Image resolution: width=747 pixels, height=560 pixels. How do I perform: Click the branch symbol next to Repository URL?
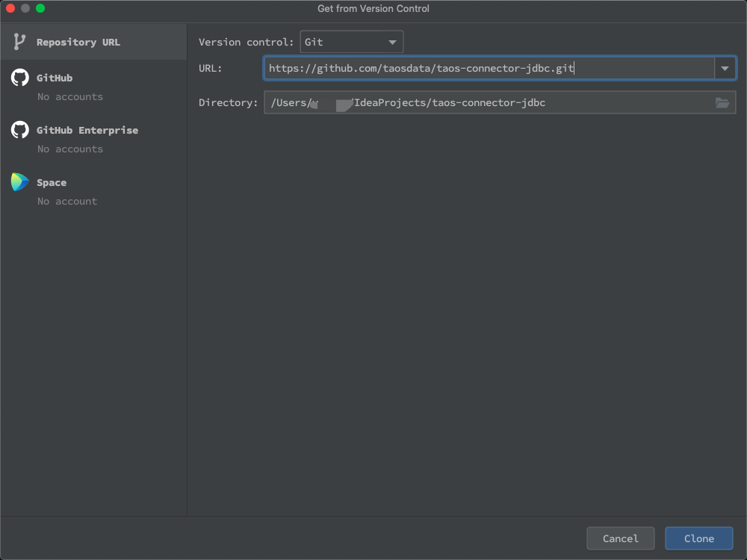(x=19, y=41)
